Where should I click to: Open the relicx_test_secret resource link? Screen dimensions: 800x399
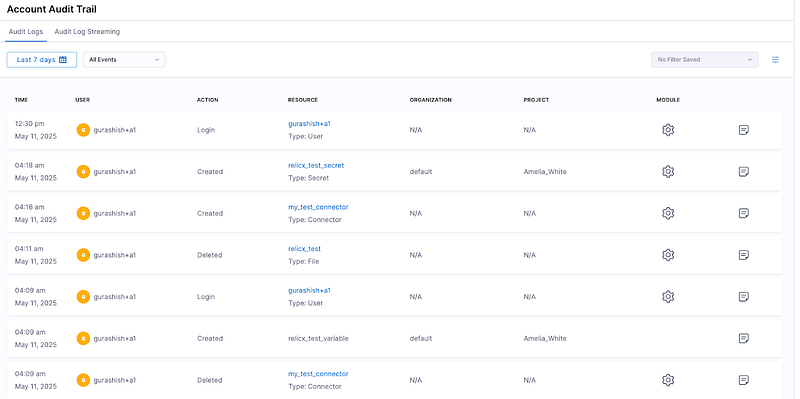click(316, 166)
